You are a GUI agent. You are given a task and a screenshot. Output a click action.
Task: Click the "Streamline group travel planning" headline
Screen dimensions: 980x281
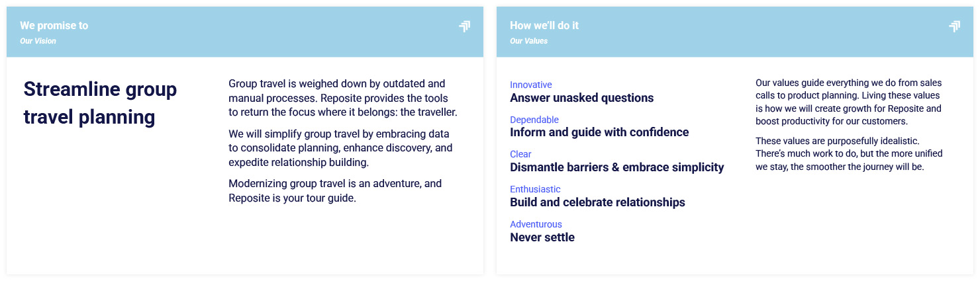pyautogui.click(x=100, y=103)
